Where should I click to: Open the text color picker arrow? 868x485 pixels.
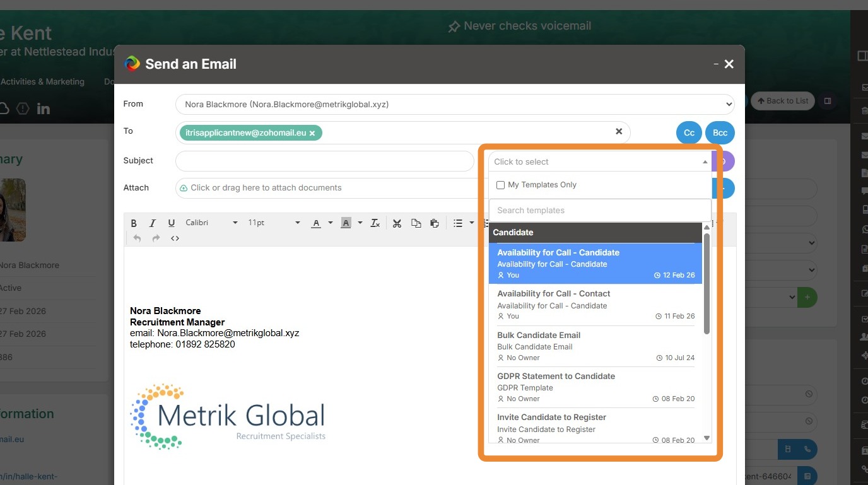pos(330,223)
